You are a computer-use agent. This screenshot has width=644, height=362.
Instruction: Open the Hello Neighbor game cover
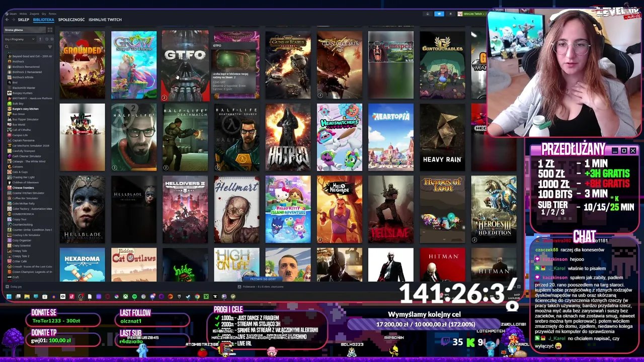tap(340, 210)
